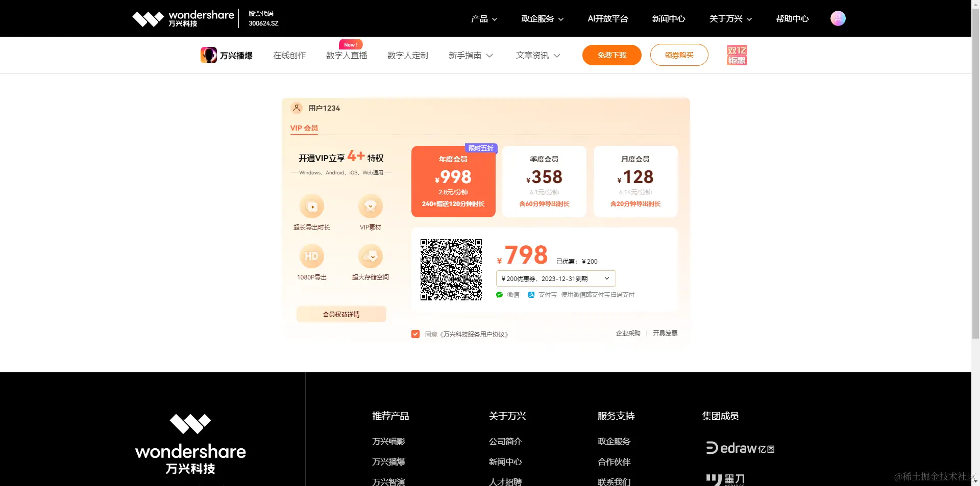Screen dimensions: 980x486
Task: Open 万兴喵影 footer link
Action: pyautogui.click(x=388, y=442)
